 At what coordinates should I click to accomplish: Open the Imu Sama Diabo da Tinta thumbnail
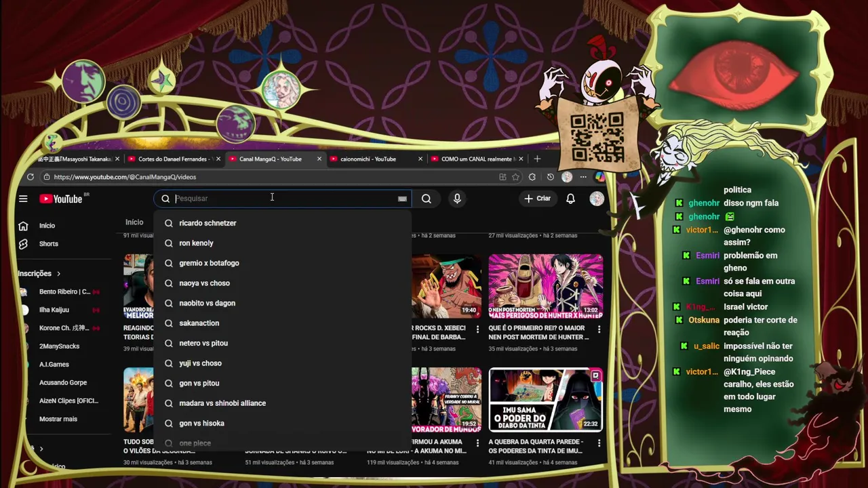545,400
